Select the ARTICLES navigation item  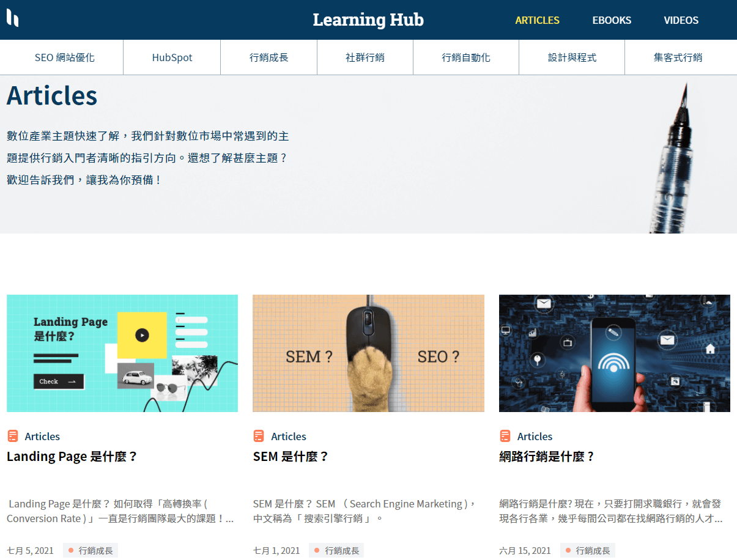[537, 20]
